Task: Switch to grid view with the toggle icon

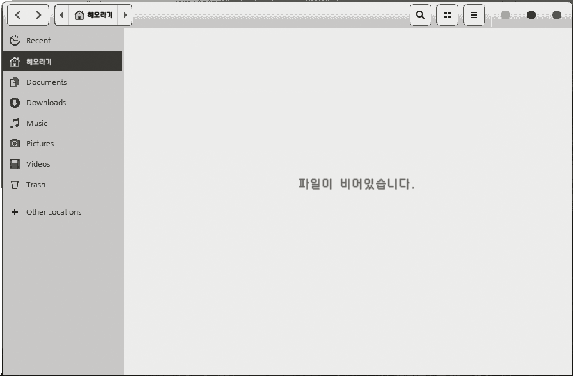Action: pyautogui.click(x=447, y=15)
